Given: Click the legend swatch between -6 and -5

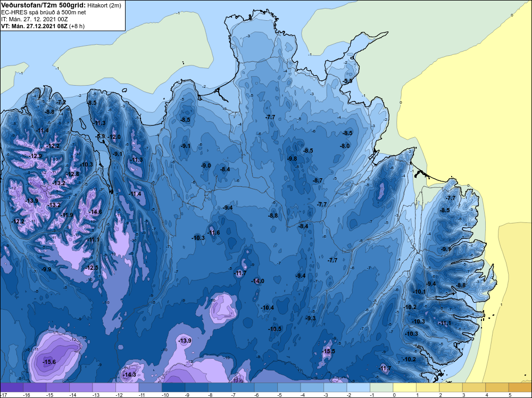Looking at the screenshot, I should pos(265,387).
